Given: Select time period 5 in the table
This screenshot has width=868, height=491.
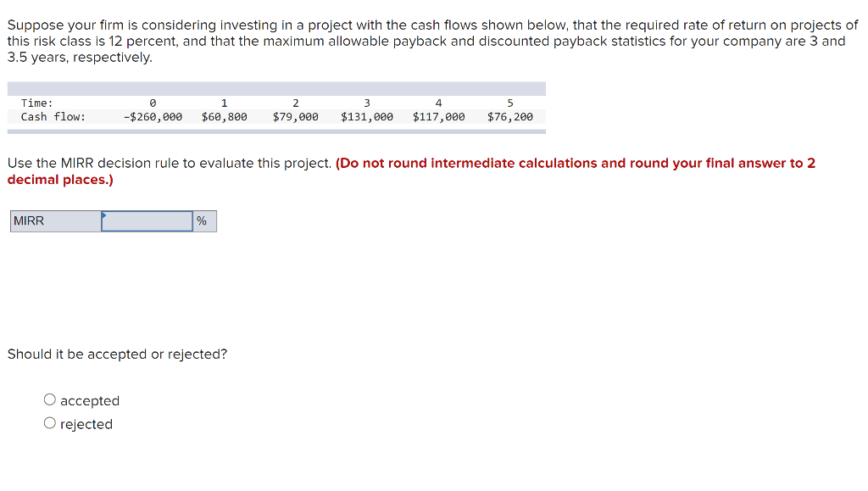Looking at the screenshot, I should click(510, 102).
